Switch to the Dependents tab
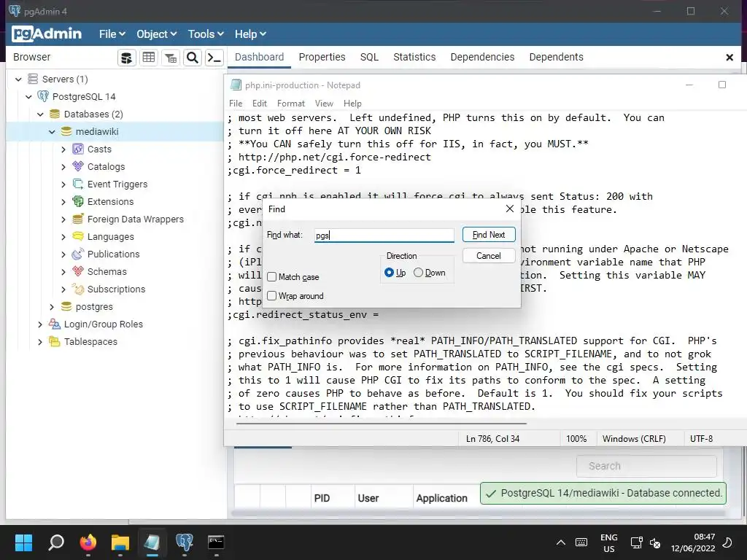 click(556, 57)
